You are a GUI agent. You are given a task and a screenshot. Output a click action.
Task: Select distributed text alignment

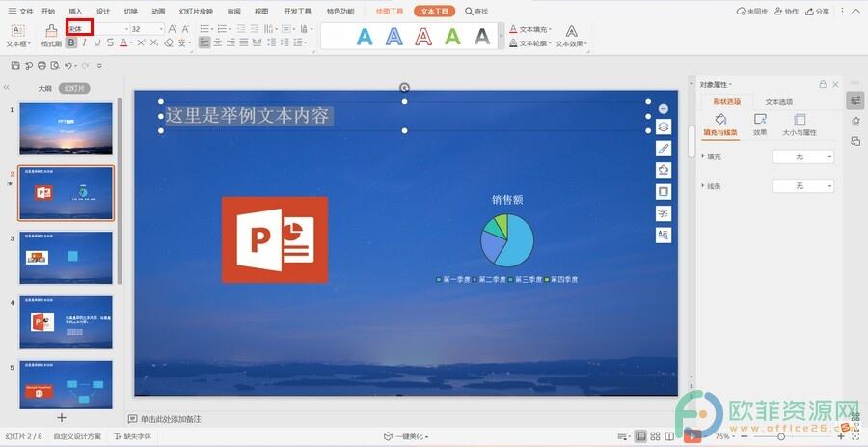(257, 42)
